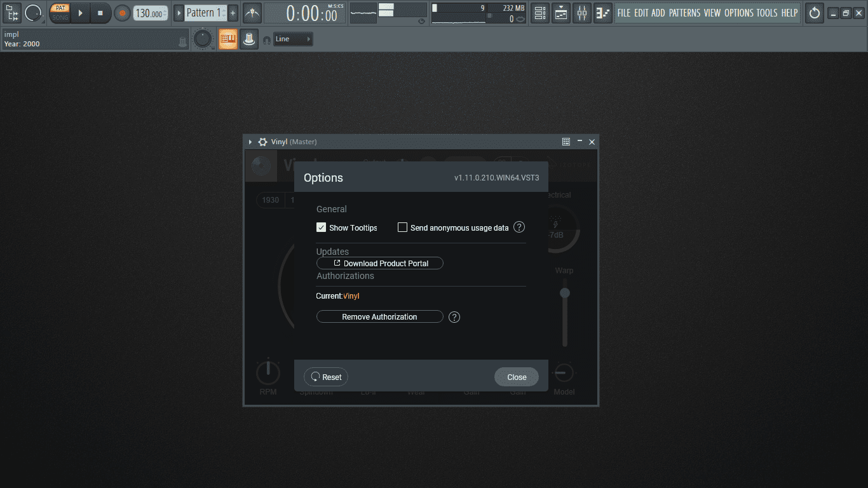
Task: Open the Pattern 1 selector
Action: click(205, 13)
